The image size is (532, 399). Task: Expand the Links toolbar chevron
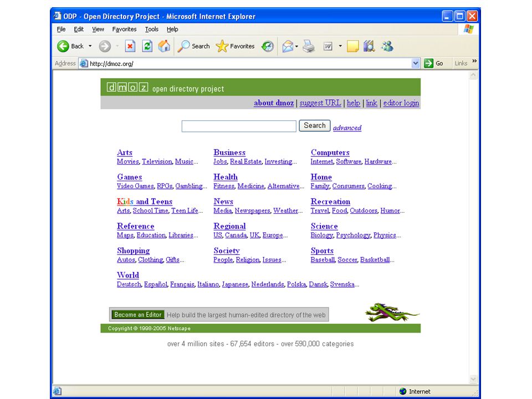(x=474, y=61)
